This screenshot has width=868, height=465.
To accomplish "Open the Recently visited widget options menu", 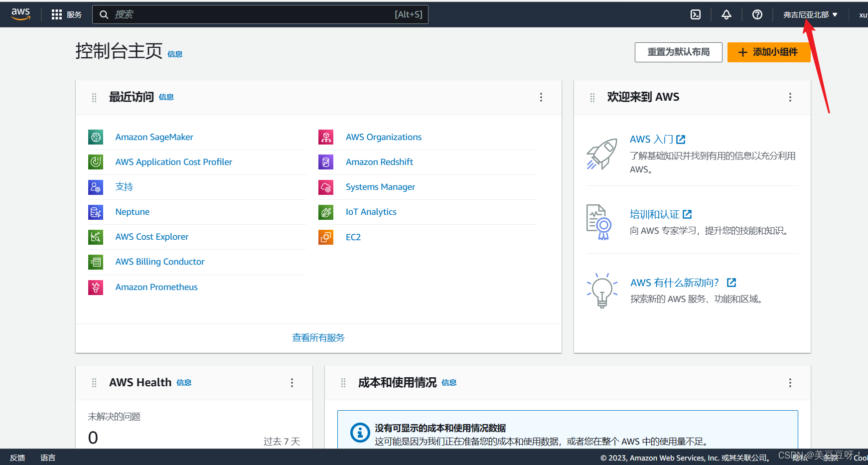I will click(x=541, y=97).
